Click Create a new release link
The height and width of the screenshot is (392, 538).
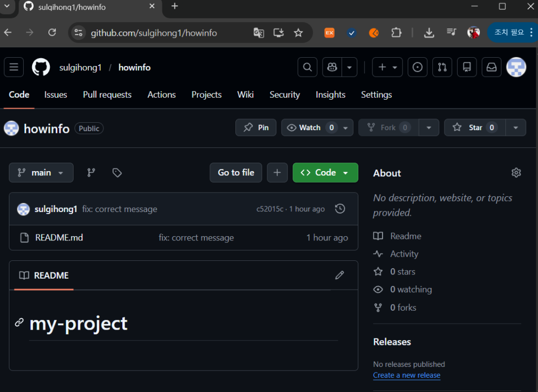click(407, 375)
